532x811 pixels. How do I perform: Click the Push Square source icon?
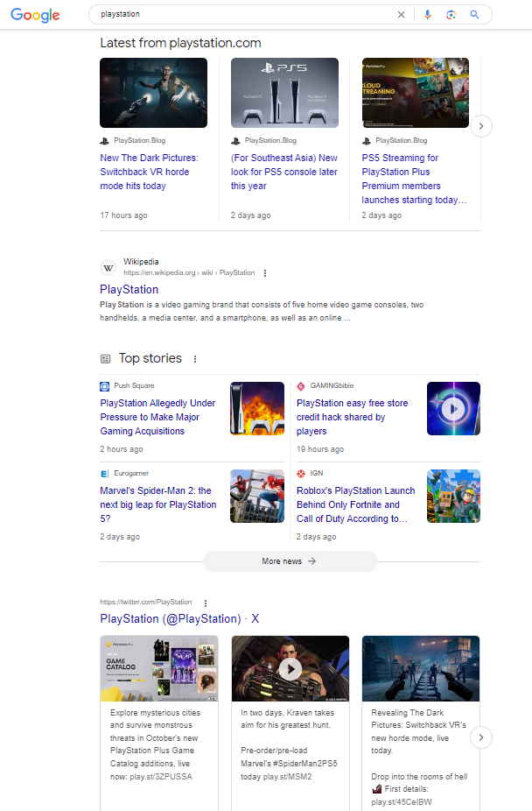(104, 386)
